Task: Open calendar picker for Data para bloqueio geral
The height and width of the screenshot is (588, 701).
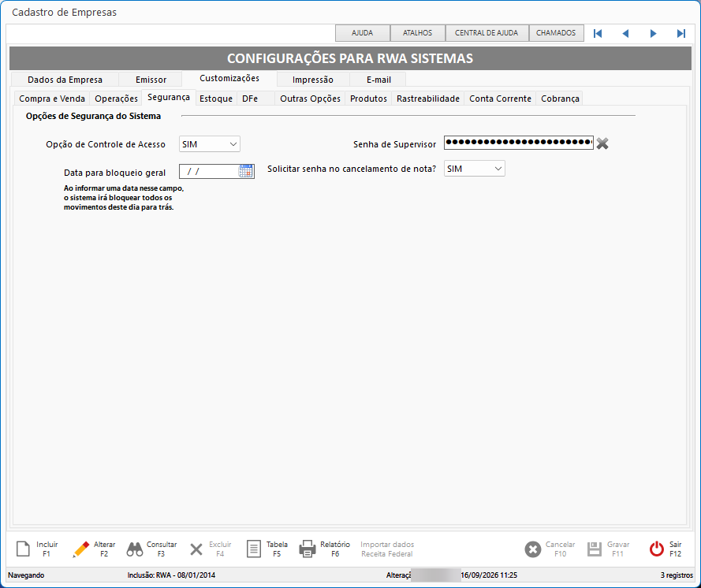Action: pos(246,171)
